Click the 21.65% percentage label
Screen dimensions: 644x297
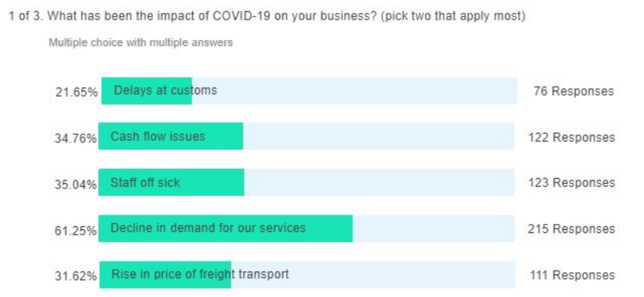coord(77,92)
